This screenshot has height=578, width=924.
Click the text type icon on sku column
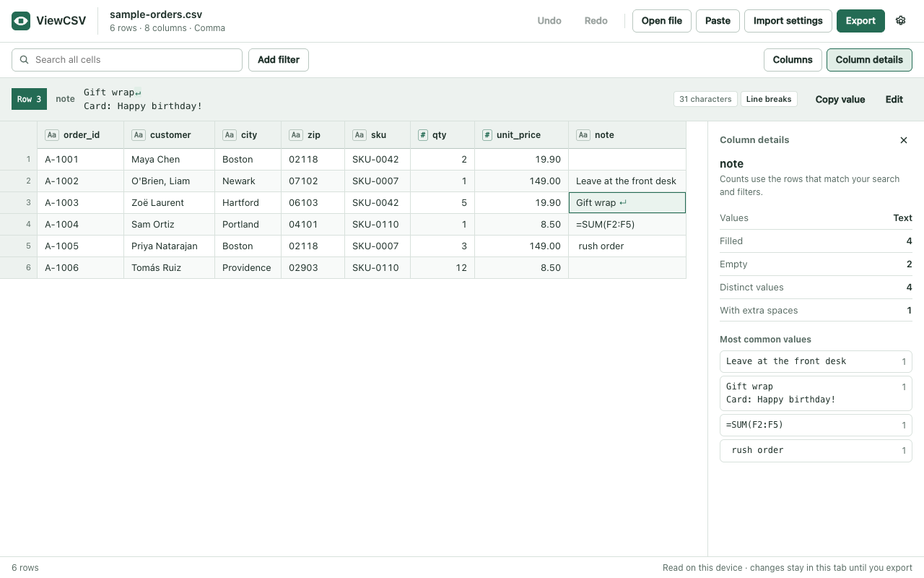359,135
